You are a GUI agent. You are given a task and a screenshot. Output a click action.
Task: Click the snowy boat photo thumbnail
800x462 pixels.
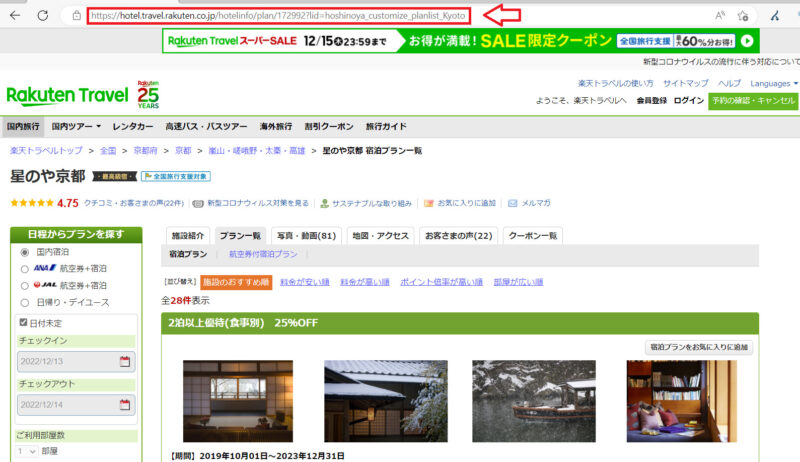pos(533,400)
